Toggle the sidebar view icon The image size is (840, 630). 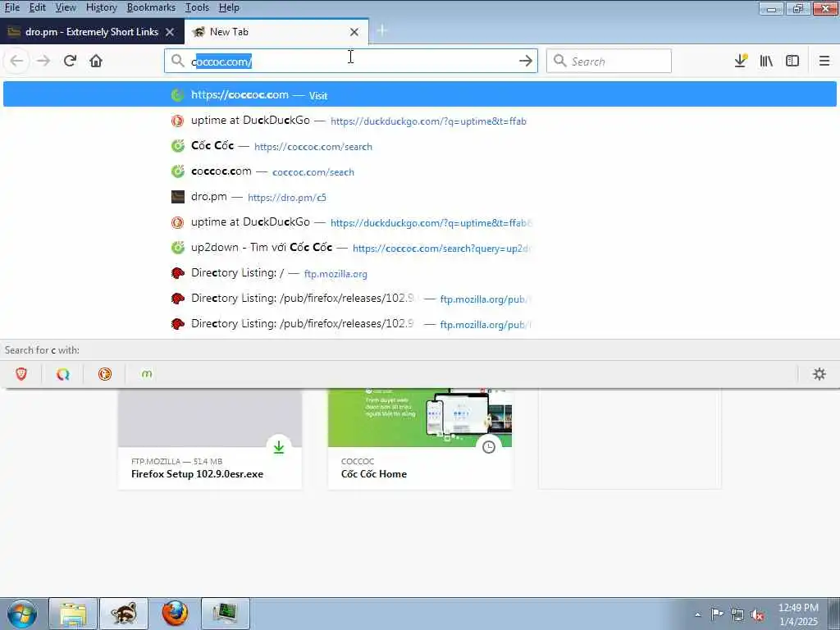pyautogui.click(x=792, y=61)
